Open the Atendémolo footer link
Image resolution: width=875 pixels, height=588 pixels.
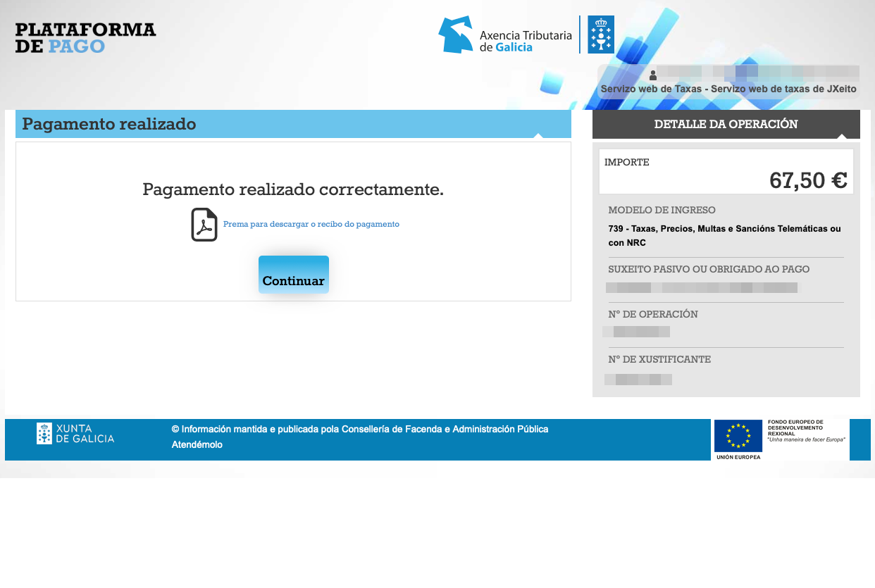coord(197,445)
